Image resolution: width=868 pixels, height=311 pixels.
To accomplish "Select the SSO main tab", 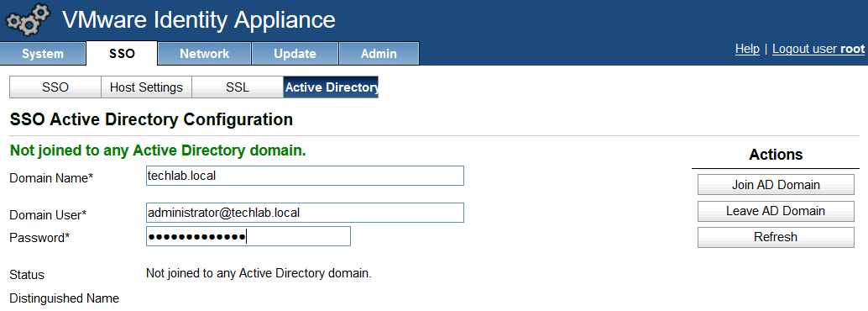I will pos(122,53).
